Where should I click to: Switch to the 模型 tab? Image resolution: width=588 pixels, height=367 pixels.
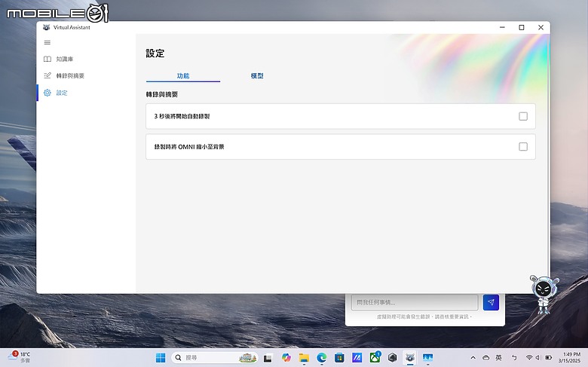(x=257, y=75)
